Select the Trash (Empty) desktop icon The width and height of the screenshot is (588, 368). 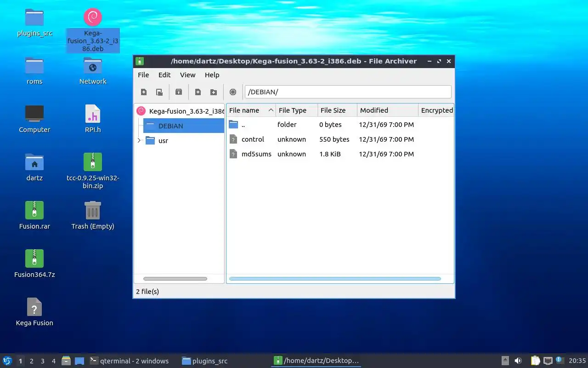pyautogui.click(x=93, y=216)
